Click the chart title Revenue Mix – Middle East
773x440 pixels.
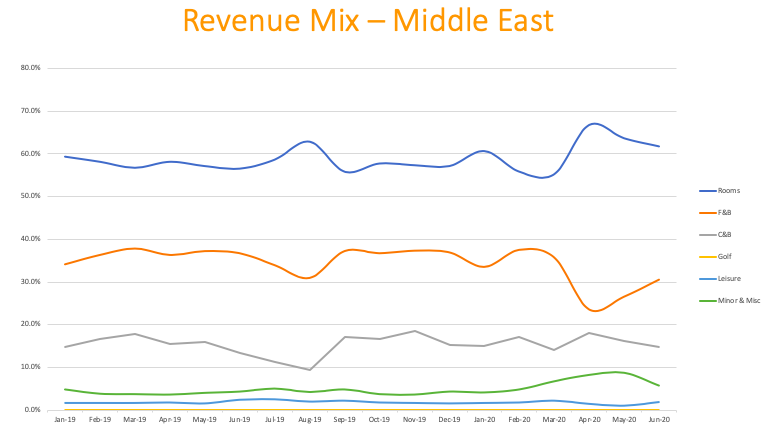point(368,21)
